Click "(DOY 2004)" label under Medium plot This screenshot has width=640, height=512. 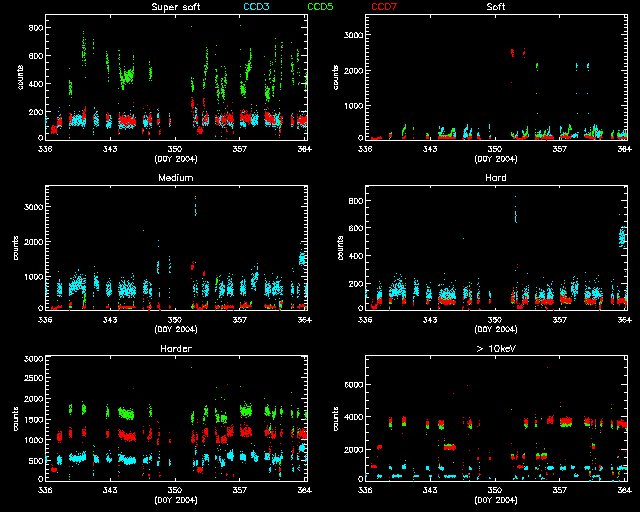click(x=176, y=329)
